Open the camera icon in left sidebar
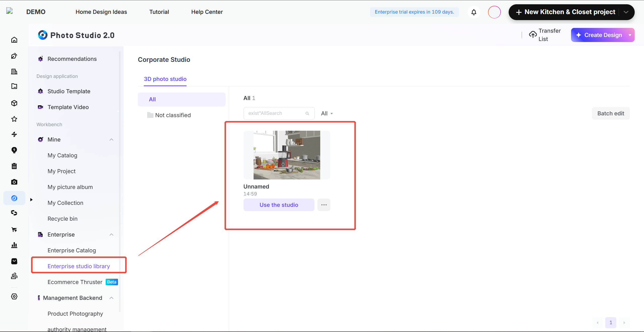 (14, 182)
